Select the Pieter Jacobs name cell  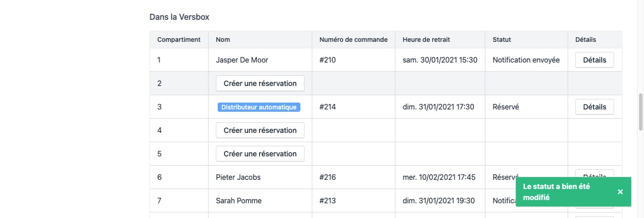(x=238, y=177)
